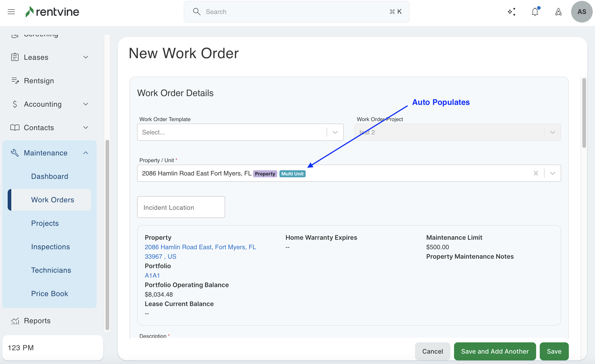The height and width of the screenshot is (364, 595).
Task: Go to the Maintenance Dashboard
Action: [x=49, y=176]
